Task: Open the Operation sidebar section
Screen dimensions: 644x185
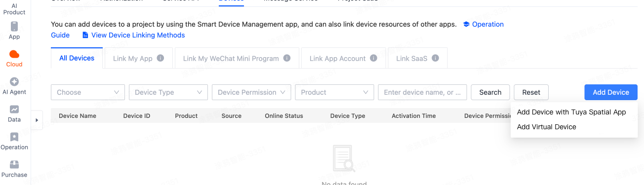Action: [14, 141]
